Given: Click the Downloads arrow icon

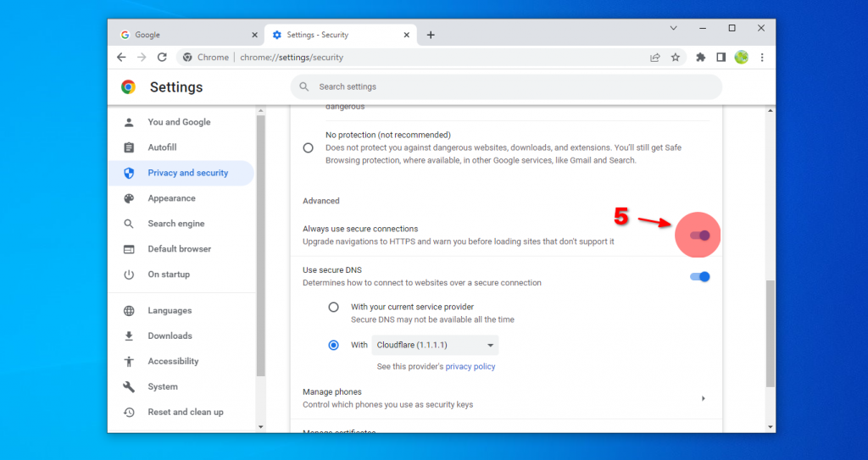Looking at the screenshot, I should pyautogui.click(x=129, y=336).
